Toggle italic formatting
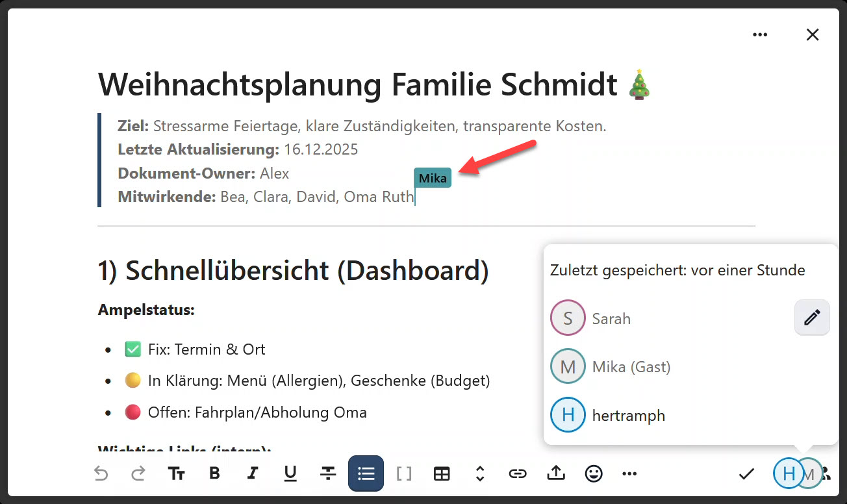847x504 pixels. [253, 473]
